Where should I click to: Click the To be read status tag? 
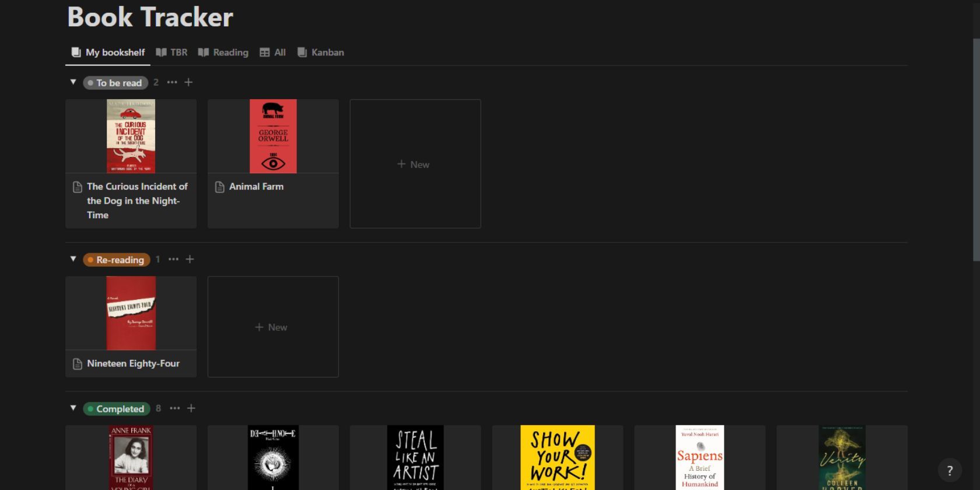(x=116, y=83)
